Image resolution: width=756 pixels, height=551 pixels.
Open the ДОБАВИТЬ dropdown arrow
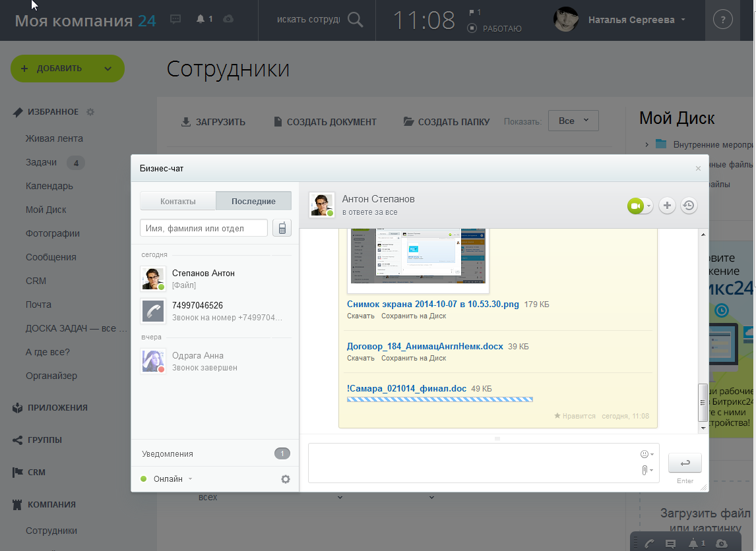pyautogui.click(x=108, y=69)
